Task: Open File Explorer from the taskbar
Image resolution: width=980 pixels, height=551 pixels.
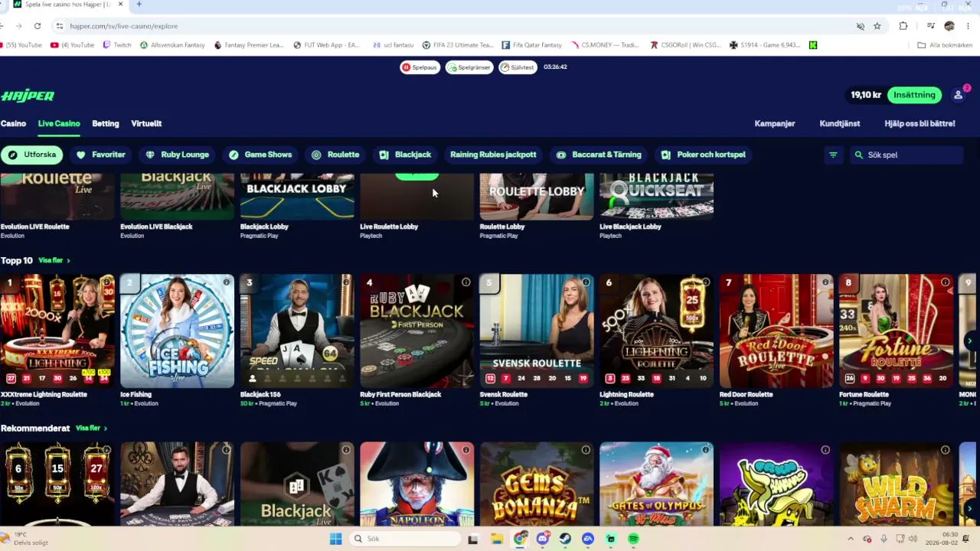Action: tap(496, 539)
